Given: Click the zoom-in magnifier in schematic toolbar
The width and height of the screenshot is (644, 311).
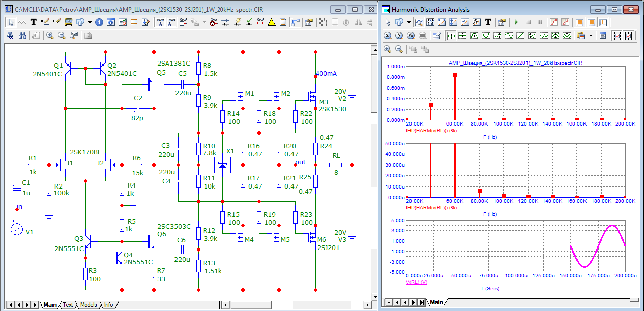Looking at the screenshot, I should click(50, 36).
